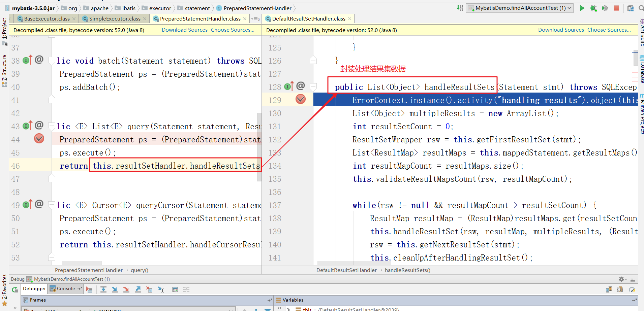The width and height of the screenshot is (644, 311).
Task: Expand the 'this' variable in Variables panel
Action: [x=288, y=309]
